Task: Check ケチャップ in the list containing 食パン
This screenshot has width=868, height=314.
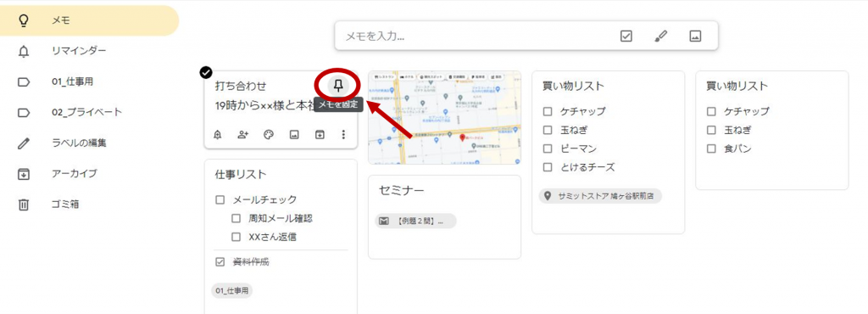Action: [711, 111]
